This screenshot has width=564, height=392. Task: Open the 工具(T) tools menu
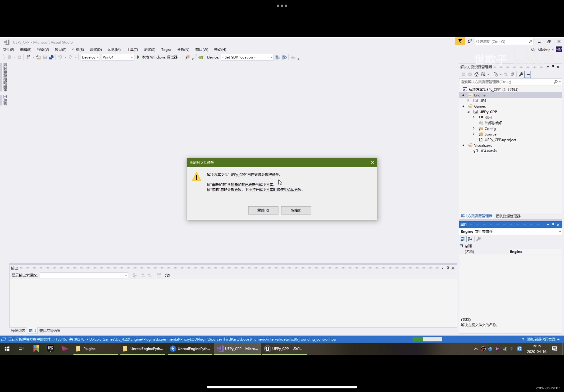coord(132,50)
